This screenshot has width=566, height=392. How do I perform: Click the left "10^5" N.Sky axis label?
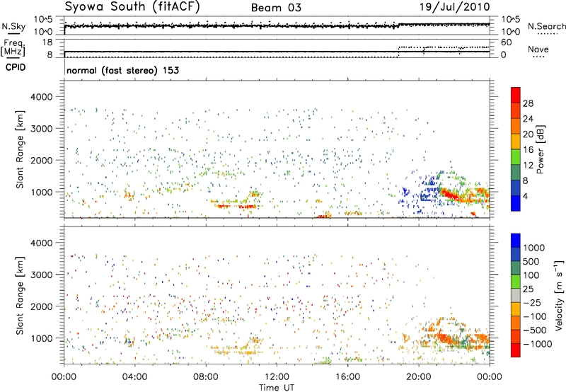(x=43, y=20)
